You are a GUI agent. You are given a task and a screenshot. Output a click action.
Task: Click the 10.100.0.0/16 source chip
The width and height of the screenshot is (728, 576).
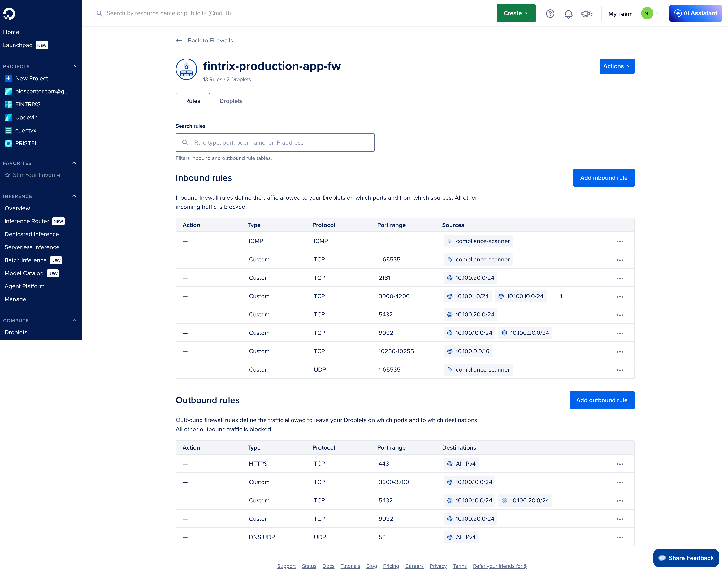tap(468, 351)
